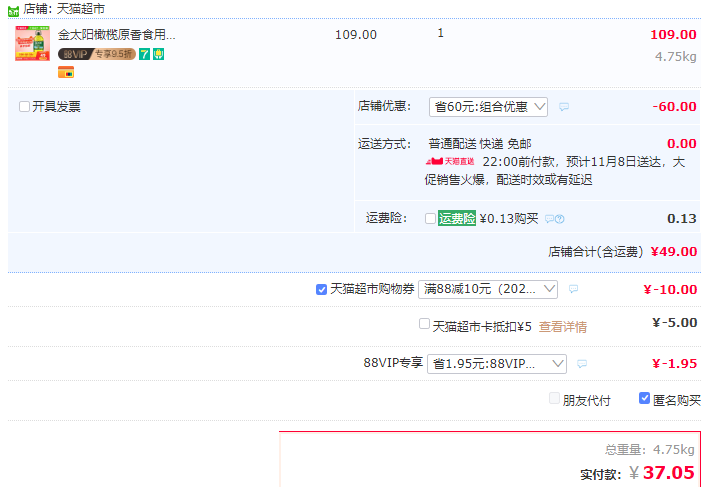Open the 店铺优惠 省60元 dropdown

pos(488,107)
